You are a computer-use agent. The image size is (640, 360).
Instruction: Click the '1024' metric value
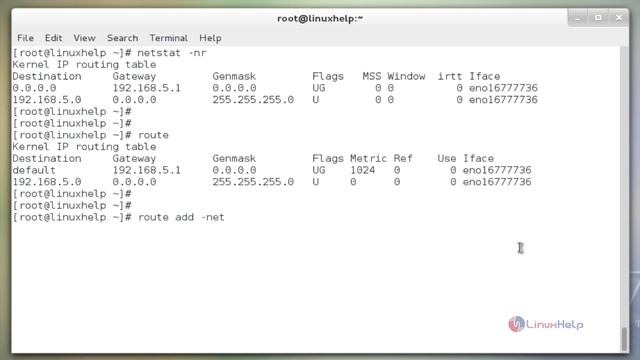point(362,170)
